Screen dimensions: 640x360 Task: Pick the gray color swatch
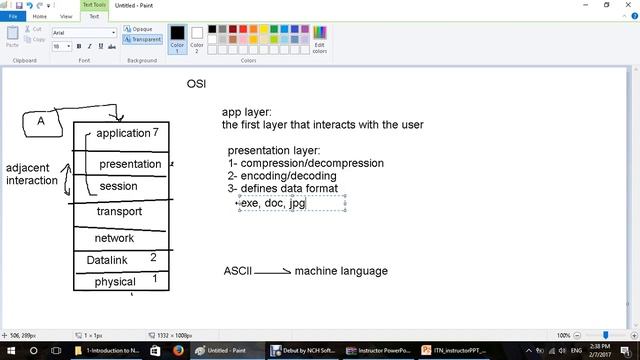[222, 29]
